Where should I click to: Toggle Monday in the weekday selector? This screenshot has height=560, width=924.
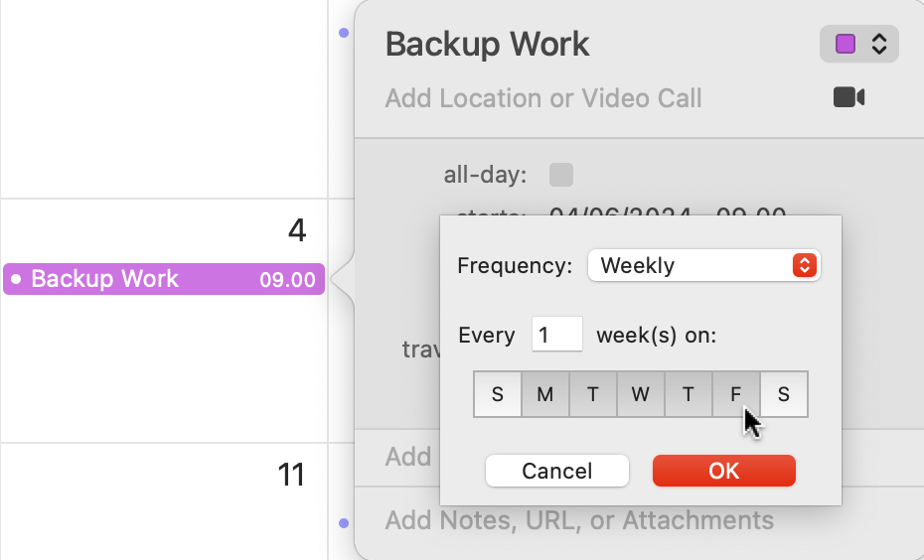pos(545,394)
